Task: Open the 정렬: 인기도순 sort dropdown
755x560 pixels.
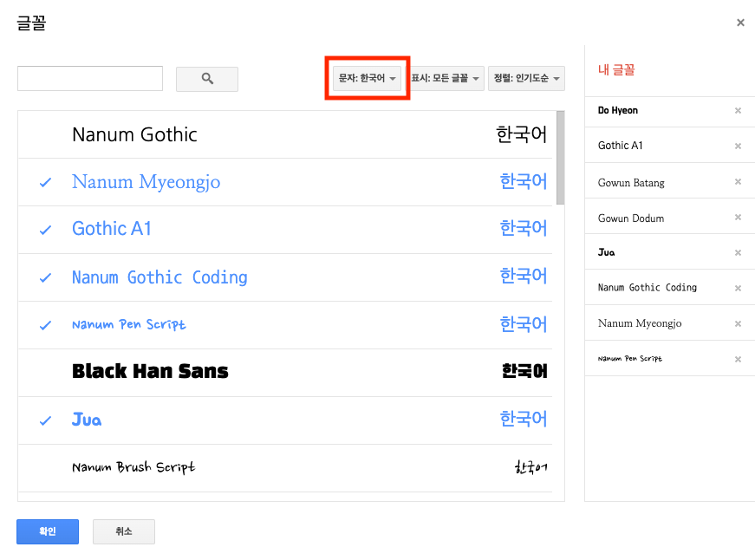Action: (x=526, y=78)
